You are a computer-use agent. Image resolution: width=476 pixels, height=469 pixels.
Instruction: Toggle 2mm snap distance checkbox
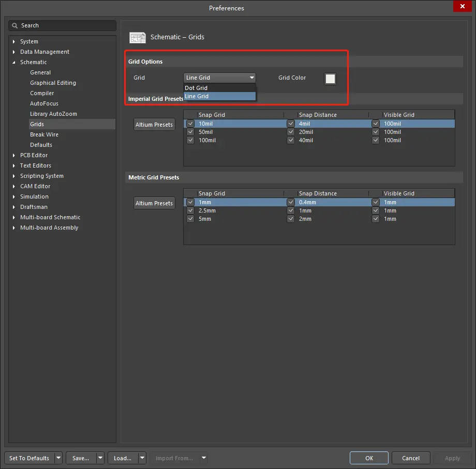291,219
